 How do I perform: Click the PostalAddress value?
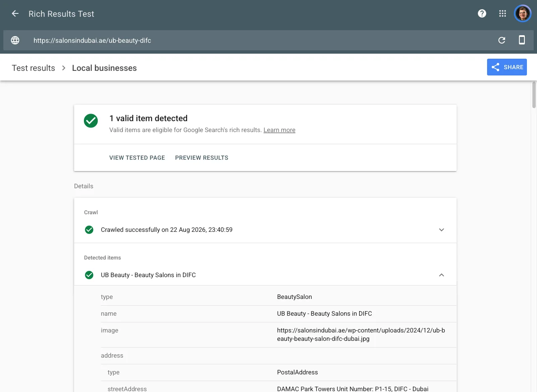[x=297, y=372]
